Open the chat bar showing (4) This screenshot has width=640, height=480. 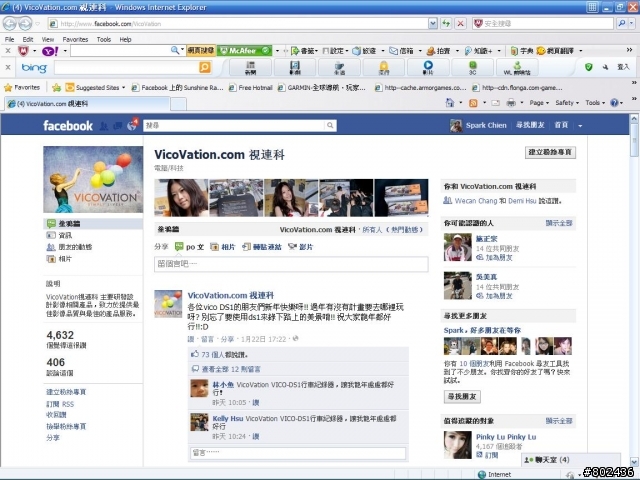[x=571, y=460]
